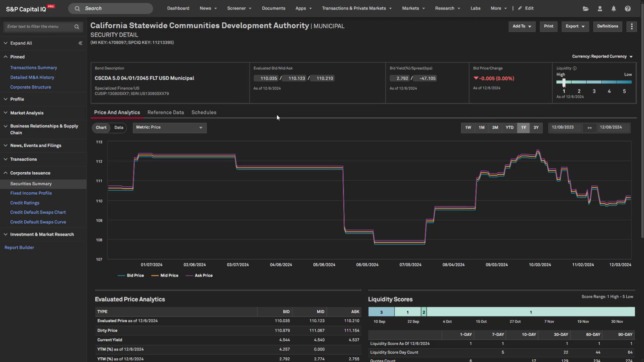Open the three-dot more options menu
Screen dimensions: 644x362
point(631,26)
